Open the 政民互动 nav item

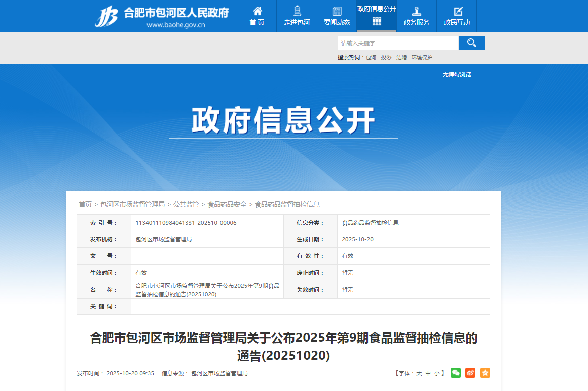[457, 16]
